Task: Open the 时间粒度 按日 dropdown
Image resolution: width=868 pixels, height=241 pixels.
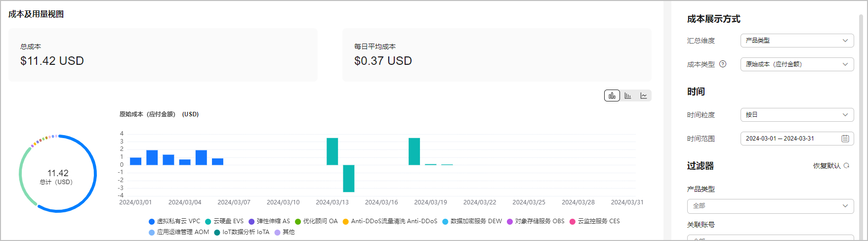Action: pyautogui.click(x=797, y=115)
